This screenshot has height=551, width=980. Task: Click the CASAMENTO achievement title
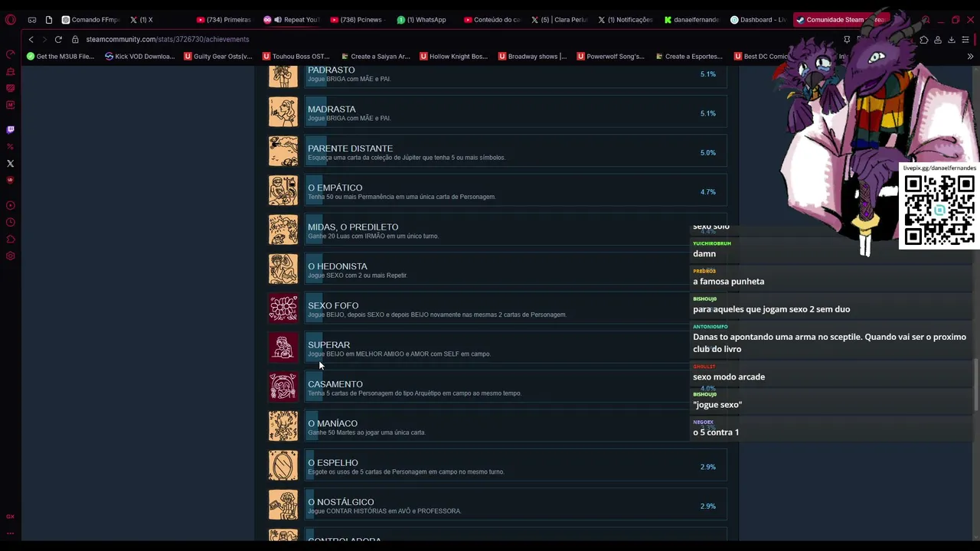(335, 384)
